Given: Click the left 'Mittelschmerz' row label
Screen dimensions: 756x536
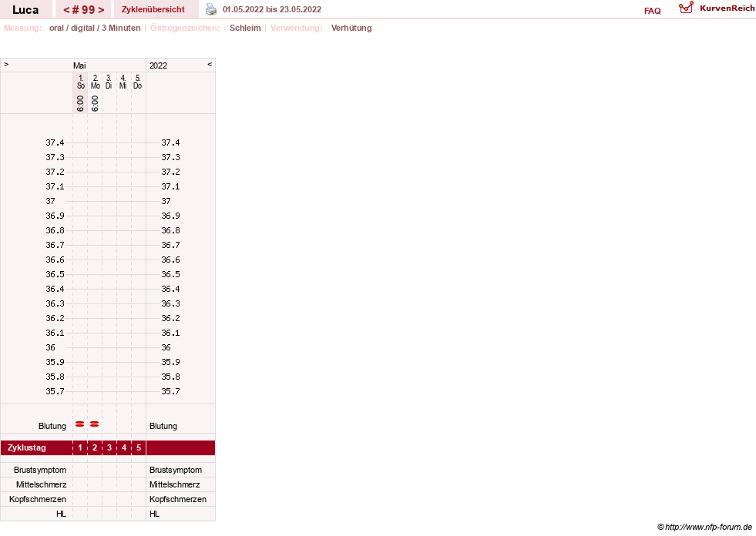Looking at the screenshot, I should [x=41, y=484].
